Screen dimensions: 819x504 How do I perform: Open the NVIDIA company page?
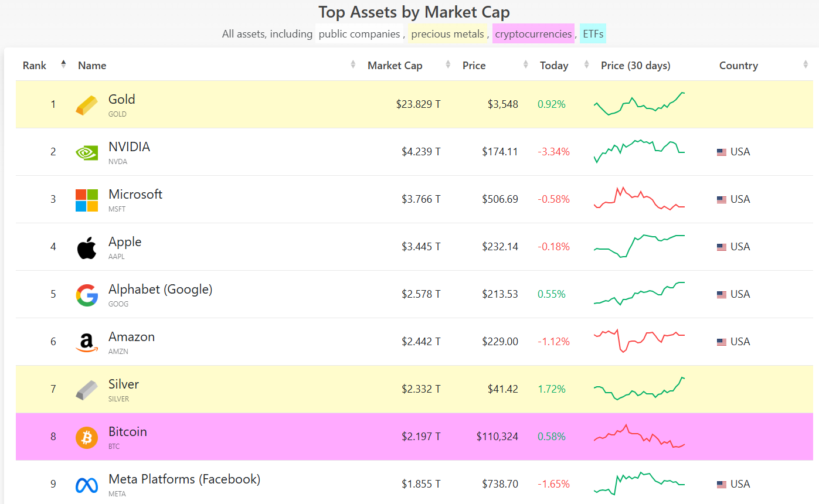click(129, 147)
